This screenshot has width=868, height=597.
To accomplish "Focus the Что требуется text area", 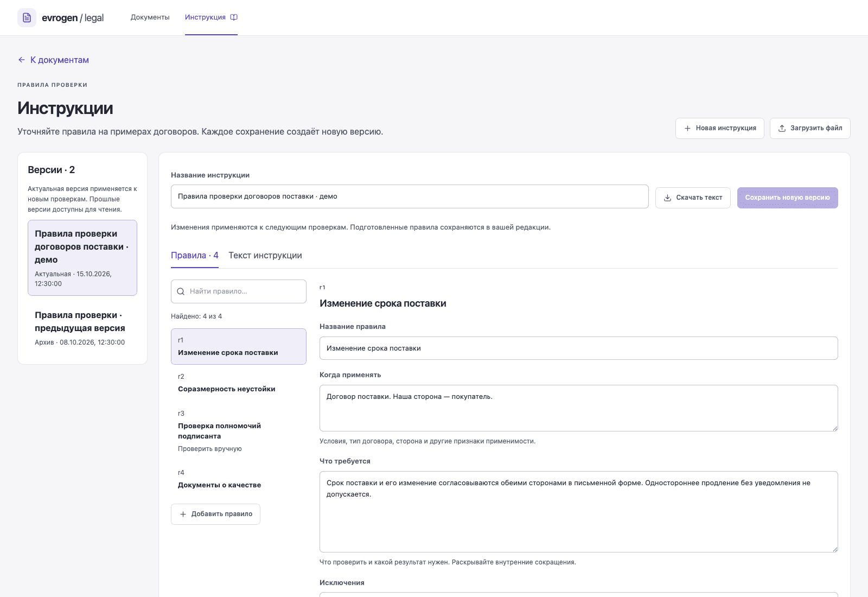I will click(579, 512).
